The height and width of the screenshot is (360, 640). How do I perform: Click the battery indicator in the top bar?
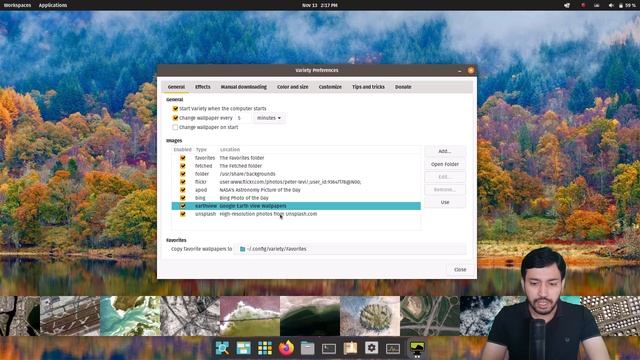tap(627, 5)
